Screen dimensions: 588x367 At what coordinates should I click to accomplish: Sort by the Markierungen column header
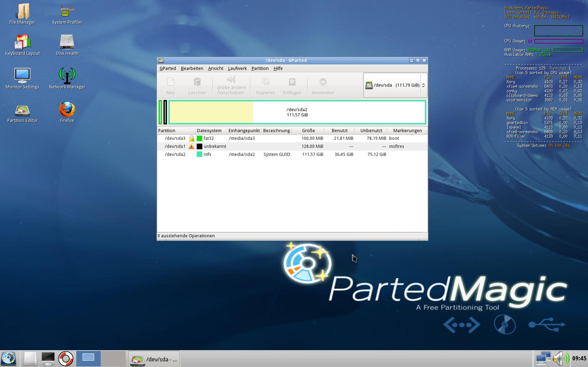407,130
